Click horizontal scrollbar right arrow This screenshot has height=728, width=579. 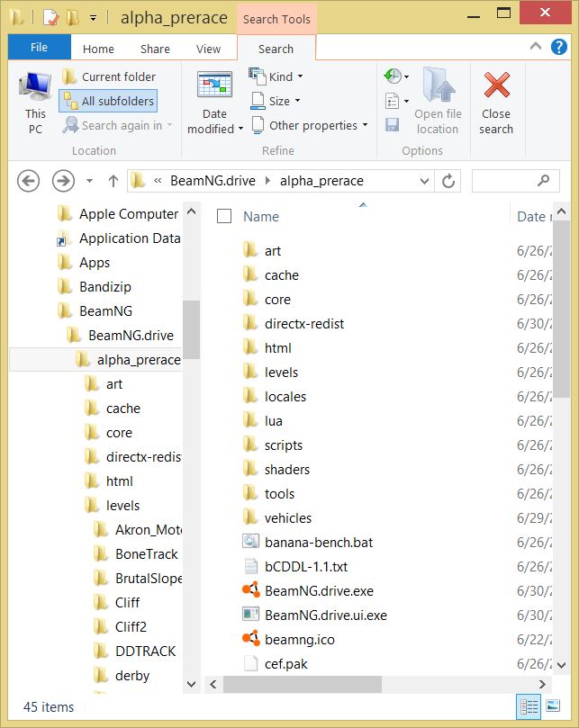(x=542, y=684)
